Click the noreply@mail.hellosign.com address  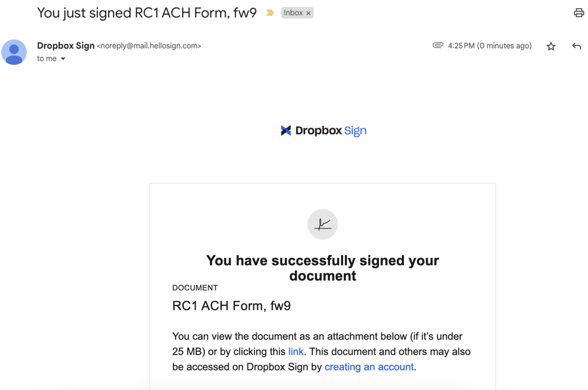click(x=149, y=46)
